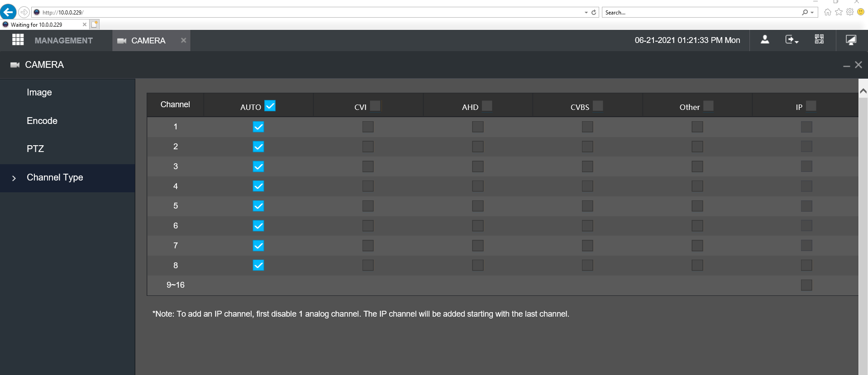Check IP for channel 5

[806, 206]
